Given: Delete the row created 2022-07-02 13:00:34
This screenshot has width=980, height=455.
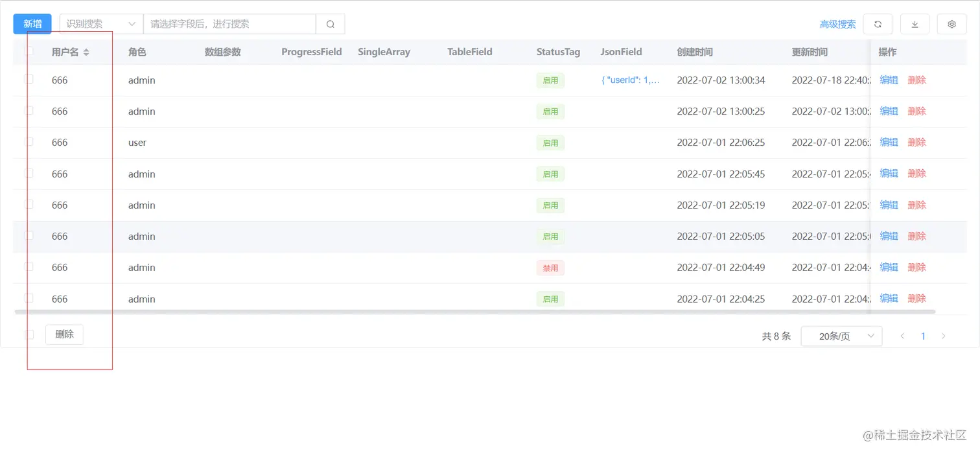Looking at the screenshot, I should pyautogui.click(x=916, y=80).
